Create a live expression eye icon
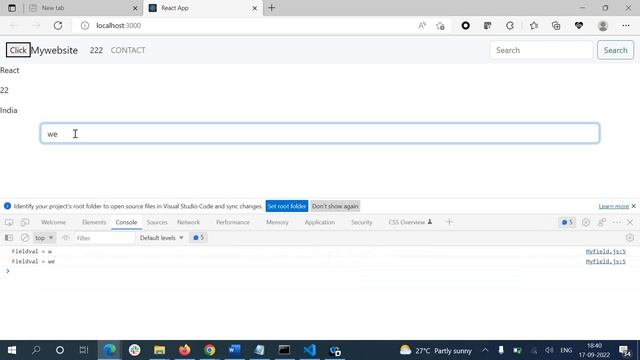The image size is (640, 360). click(65, 238)
